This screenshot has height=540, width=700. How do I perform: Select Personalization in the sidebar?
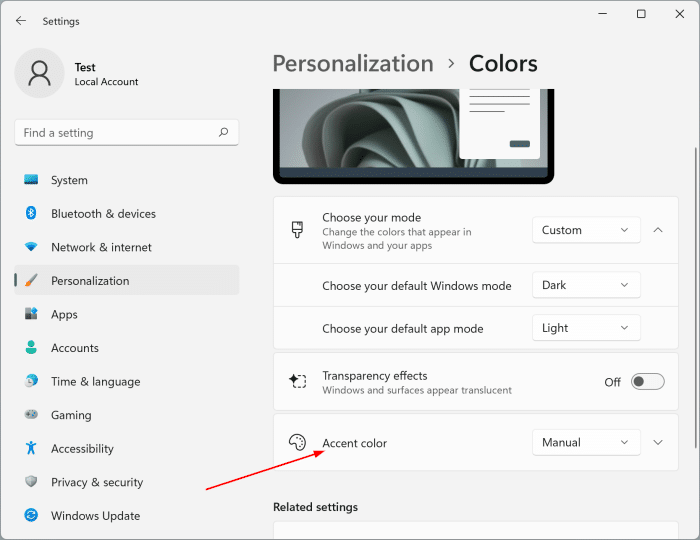(127, 280)
